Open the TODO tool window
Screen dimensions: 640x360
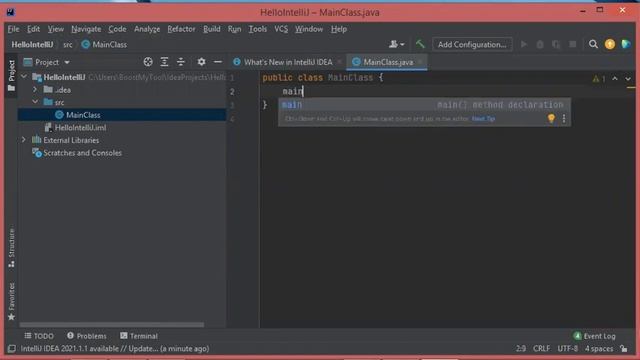click(x=39, y=336)
